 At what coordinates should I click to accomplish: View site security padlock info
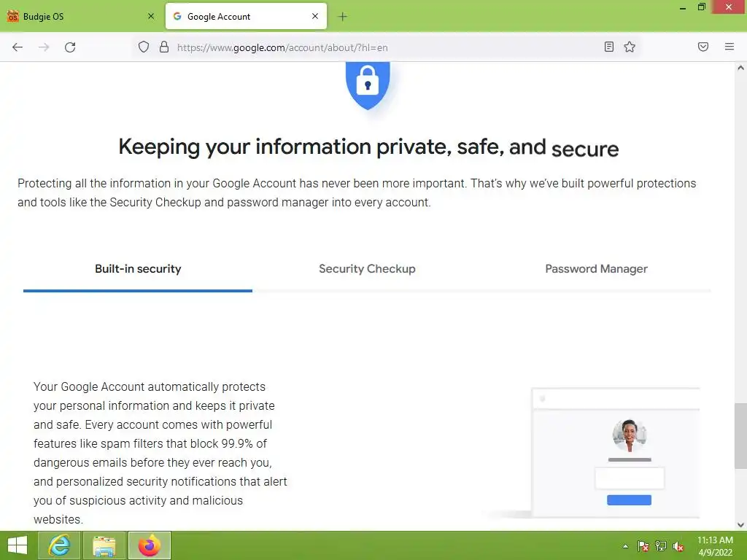(x=163, y=47)
